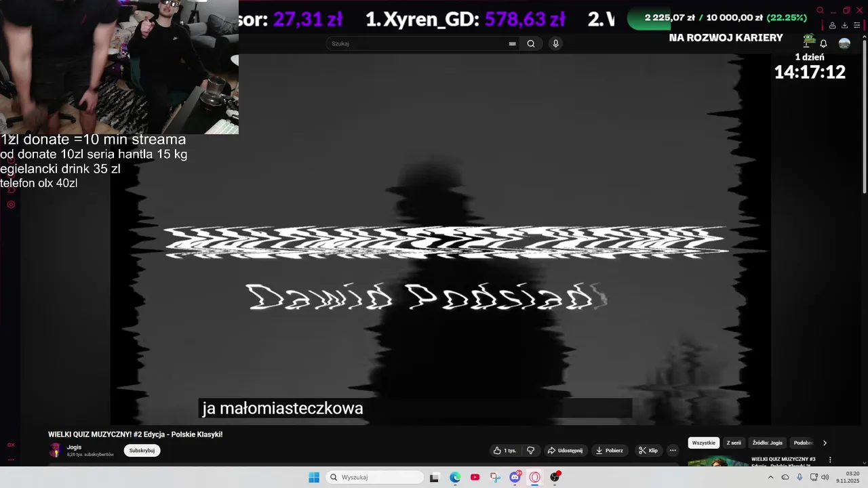Open Opera browser search tabs icon
The width and height of the screenshot is (868, 488).
(820, 10)
